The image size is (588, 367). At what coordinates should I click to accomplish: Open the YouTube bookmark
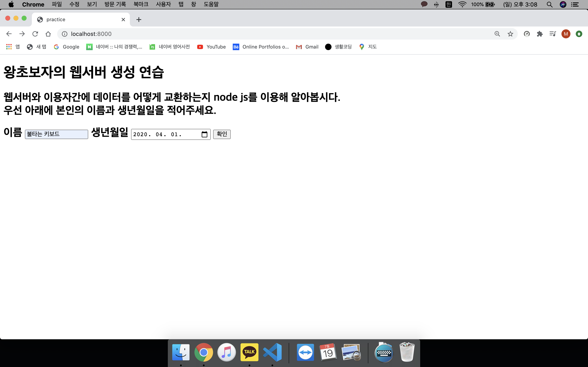coord(211,47)
